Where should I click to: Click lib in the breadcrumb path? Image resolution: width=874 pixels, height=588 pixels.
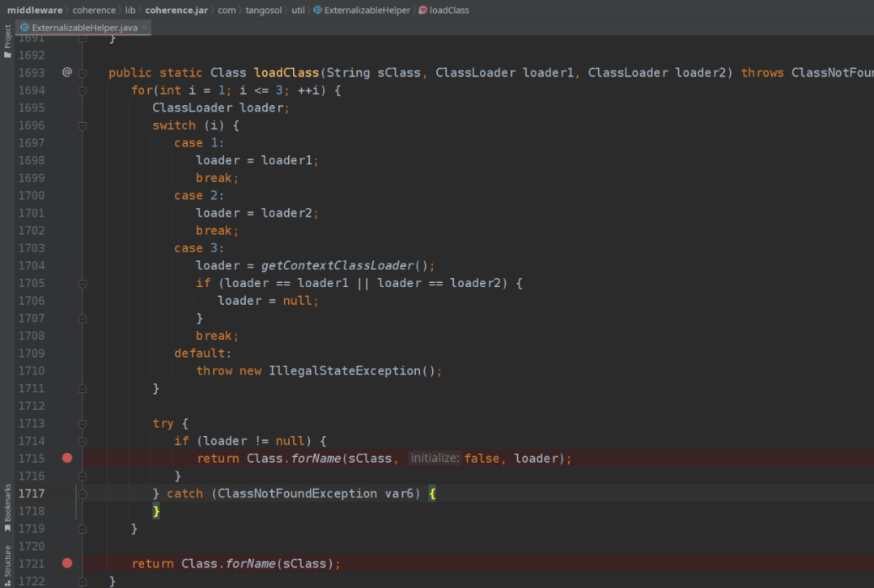tap(129, 10)
